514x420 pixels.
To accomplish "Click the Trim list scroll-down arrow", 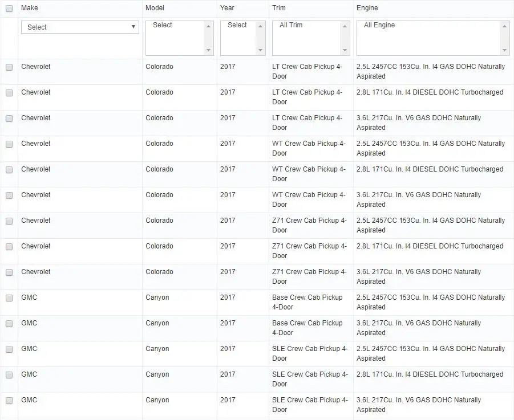I will coord(345,50).
